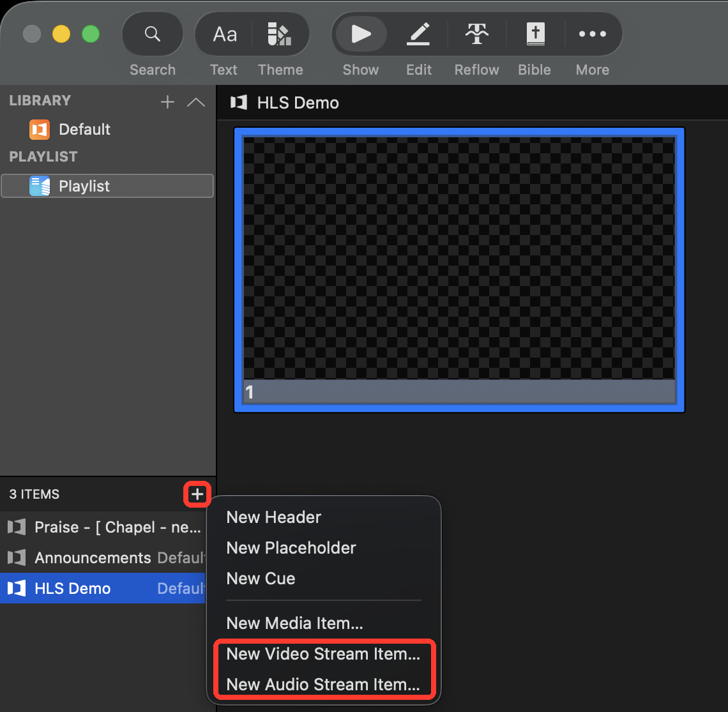The image size is (728, 712).
Task: Select the Praise - [ Chapel presentation row
Action: coord(103,527)
